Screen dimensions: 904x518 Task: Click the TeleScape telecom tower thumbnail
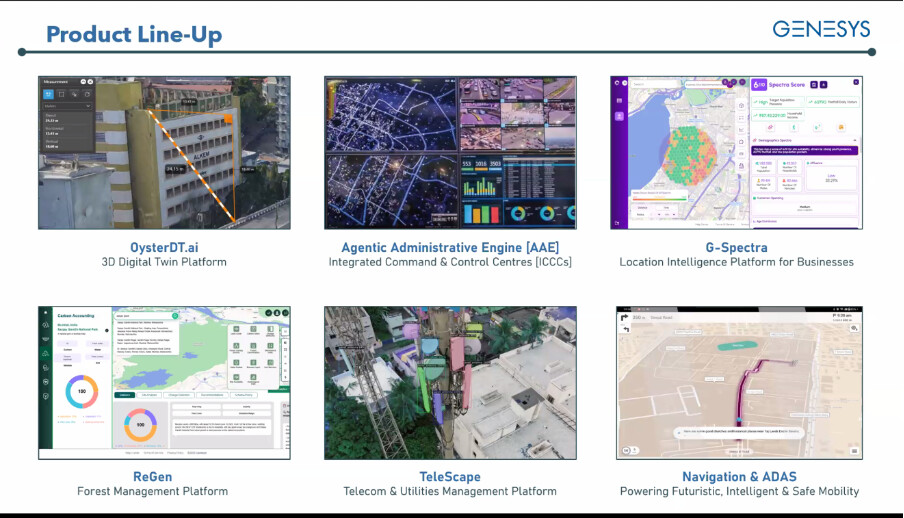tap(450, 382)
